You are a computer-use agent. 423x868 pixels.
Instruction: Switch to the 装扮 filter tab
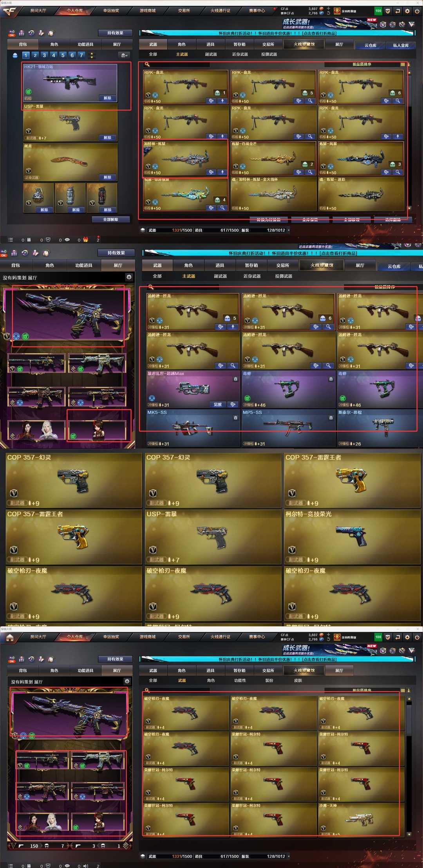tap(269, 681)
